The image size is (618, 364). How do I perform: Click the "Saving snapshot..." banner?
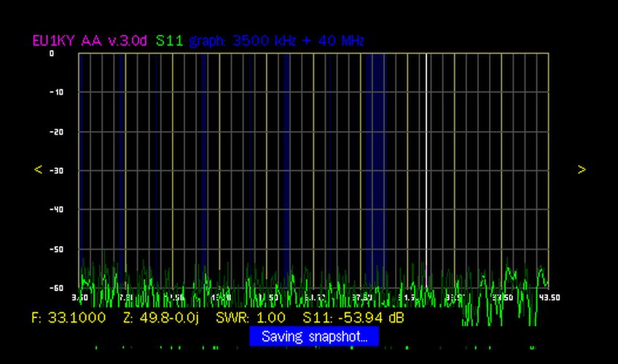point(314,336)
